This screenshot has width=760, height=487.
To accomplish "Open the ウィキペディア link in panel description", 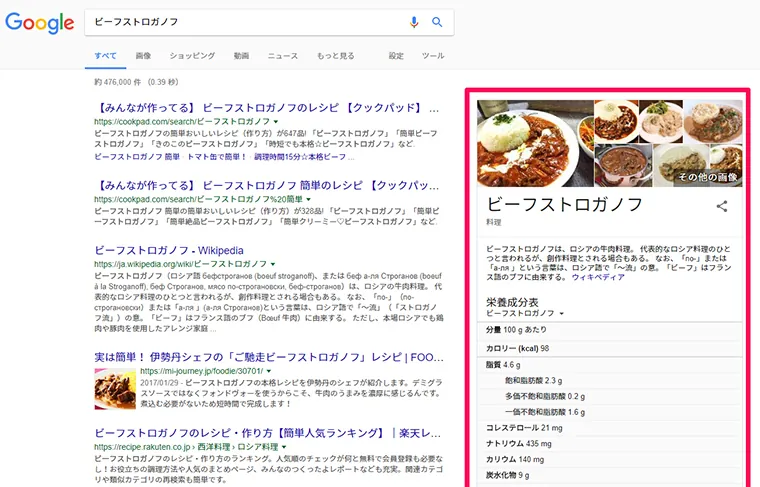I will pos(598,277).
